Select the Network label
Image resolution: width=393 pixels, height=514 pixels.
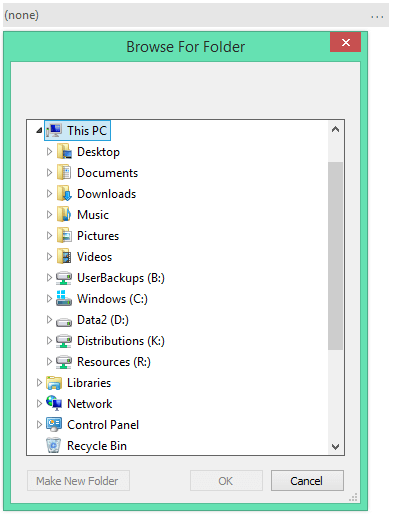pyautogui.click(x=90, y=404)
